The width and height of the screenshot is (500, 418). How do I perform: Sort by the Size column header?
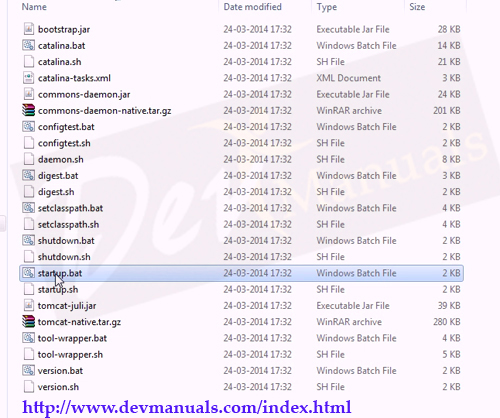(417, 7)
